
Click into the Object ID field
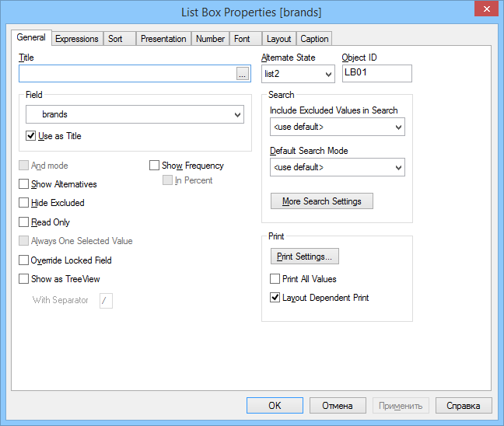(x=376, y=73)
